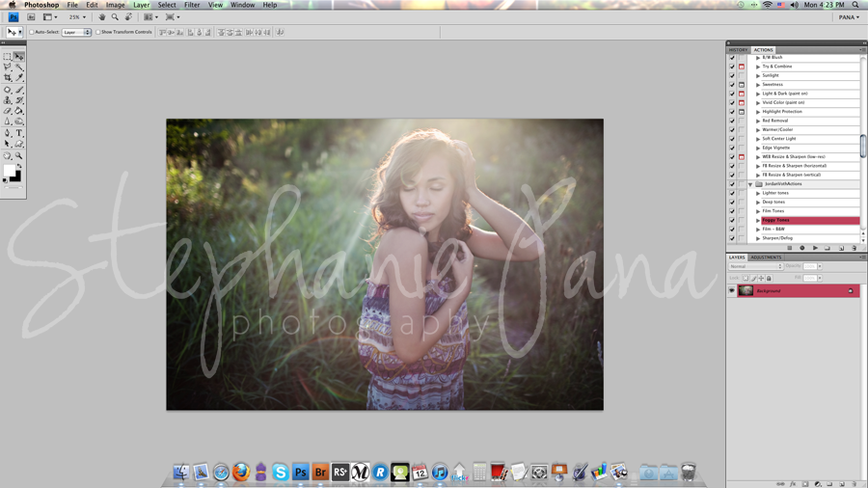Create new action set folder icon
The height and width of the screenshot is (488, 868).
(827, 248)
